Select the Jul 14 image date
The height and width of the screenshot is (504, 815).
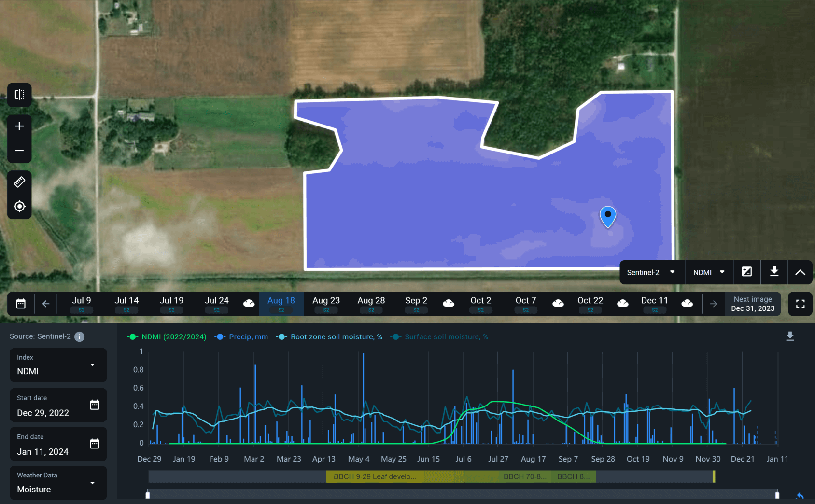[126, 304]
